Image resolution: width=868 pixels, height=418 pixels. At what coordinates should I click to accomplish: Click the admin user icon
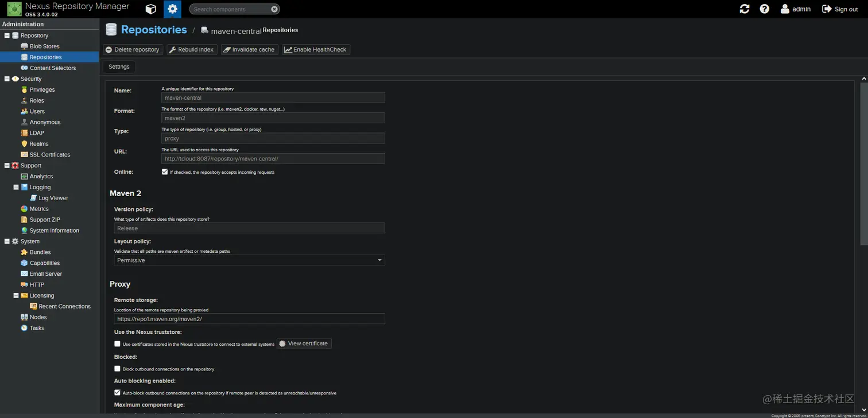coord(785,9)
